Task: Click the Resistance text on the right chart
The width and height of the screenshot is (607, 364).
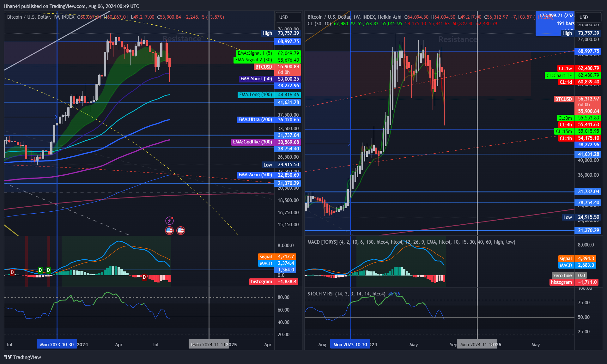Action: point(458,39)
